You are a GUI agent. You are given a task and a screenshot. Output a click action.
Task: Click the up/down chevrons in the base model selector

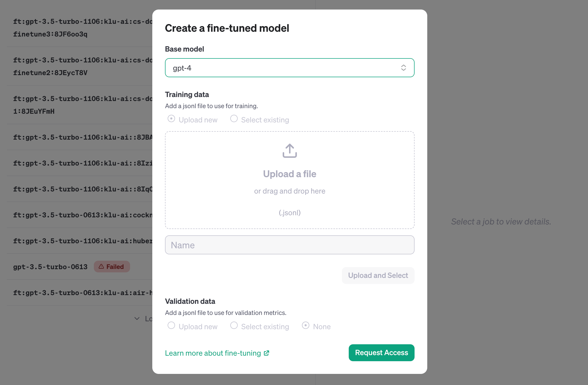(x=404, y=68)
